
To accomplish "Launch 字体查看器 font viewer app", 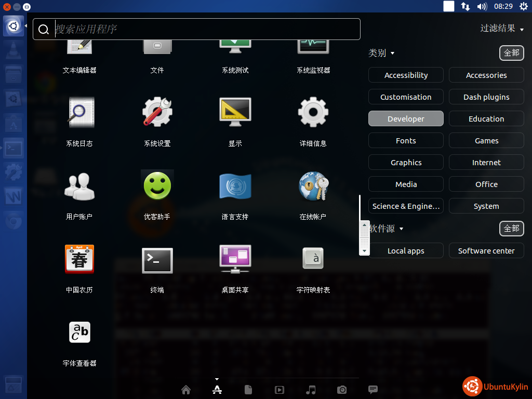I will click(79, 333).
